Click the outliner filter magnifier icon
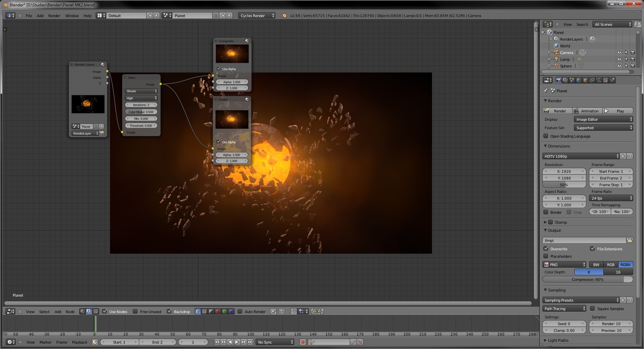The height and width of the screenshot is (349, 644). [x=638, y=24]
